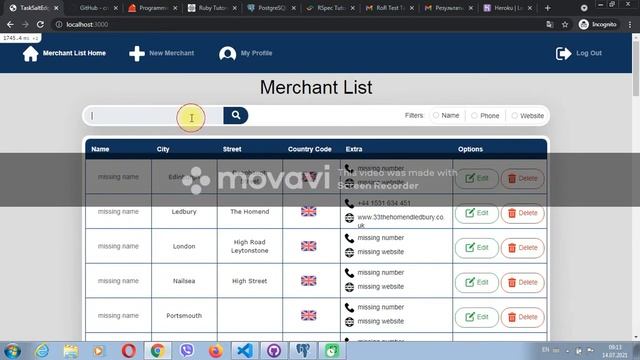The image size is (640, 360).
Task: Click the globe icon in Nailsea row
Action: click(349, 287)
